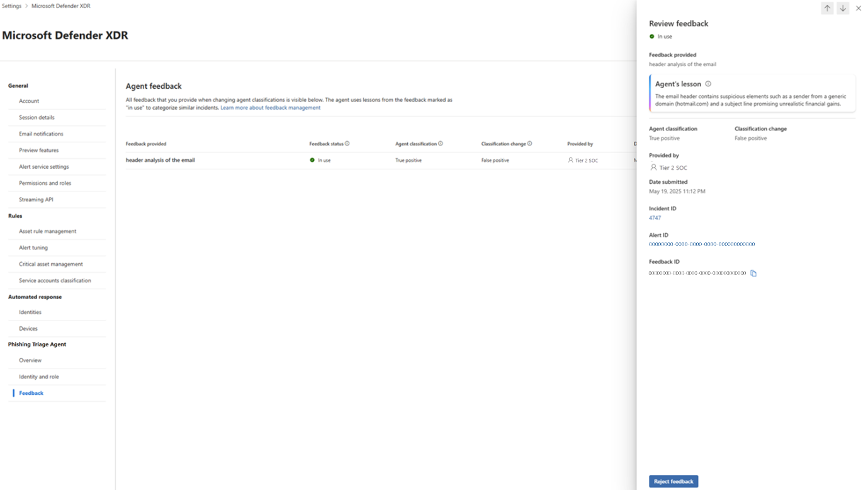Click the Review feedback panel title
Screen dimensions: 868x490
point(679,23)
